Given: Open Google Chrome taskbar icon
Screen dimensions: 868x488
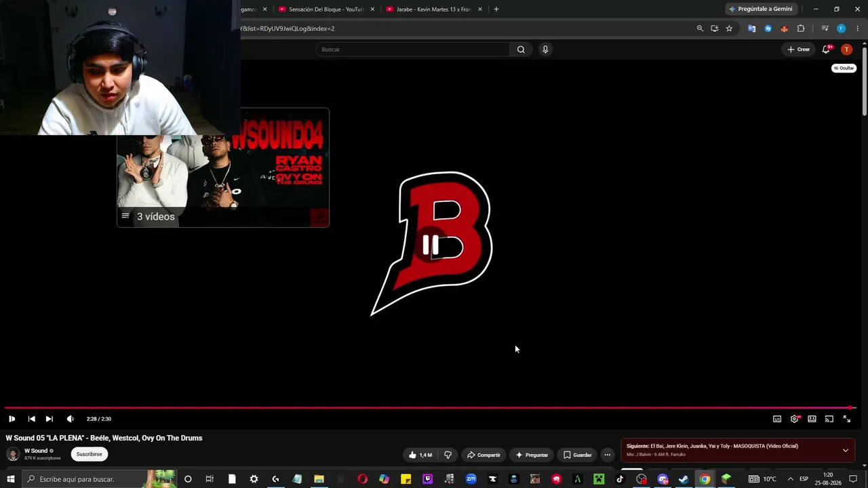Looking at the screenshot, I should pyautogui.click(x=705, y=479).
